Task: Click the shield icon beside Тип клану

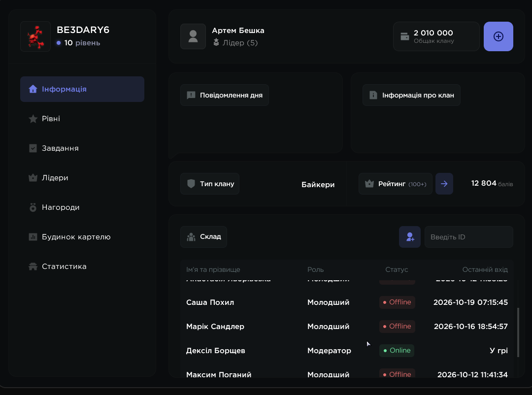Action: coord(191,184)
